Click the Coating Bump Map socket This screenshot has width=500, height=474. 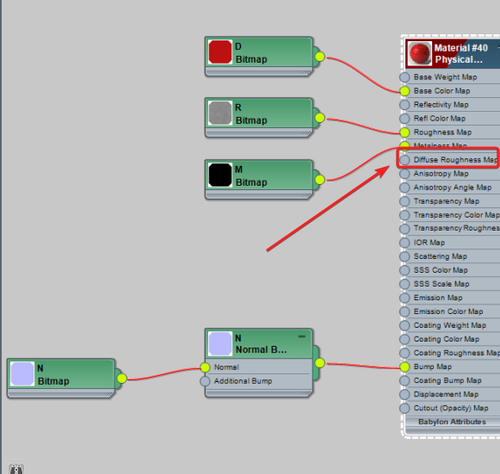pos(405,381)
